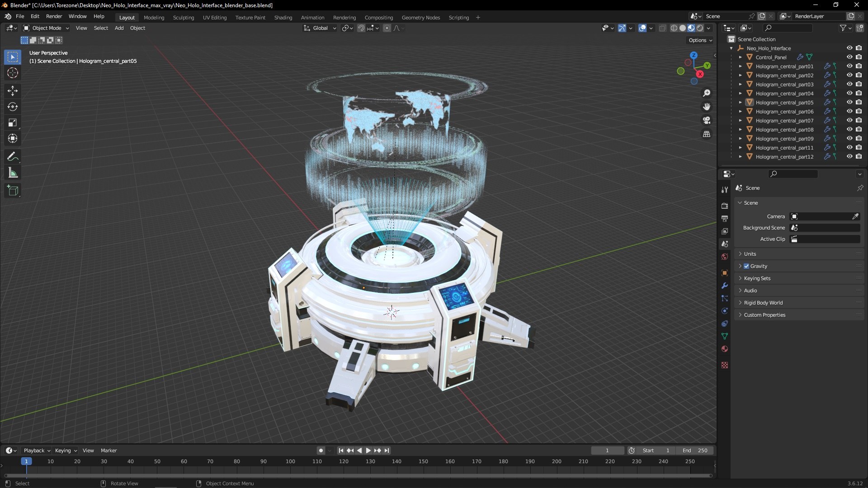Click the zoom view magnifier icon
Viewport: 868px width, 488px height.
[x=707, y=93]
